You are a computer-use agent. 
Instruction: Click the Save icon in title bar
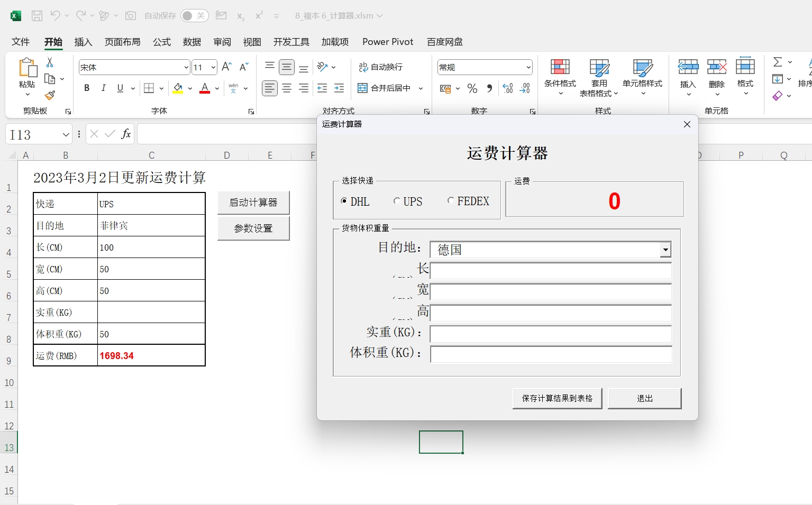37,16
